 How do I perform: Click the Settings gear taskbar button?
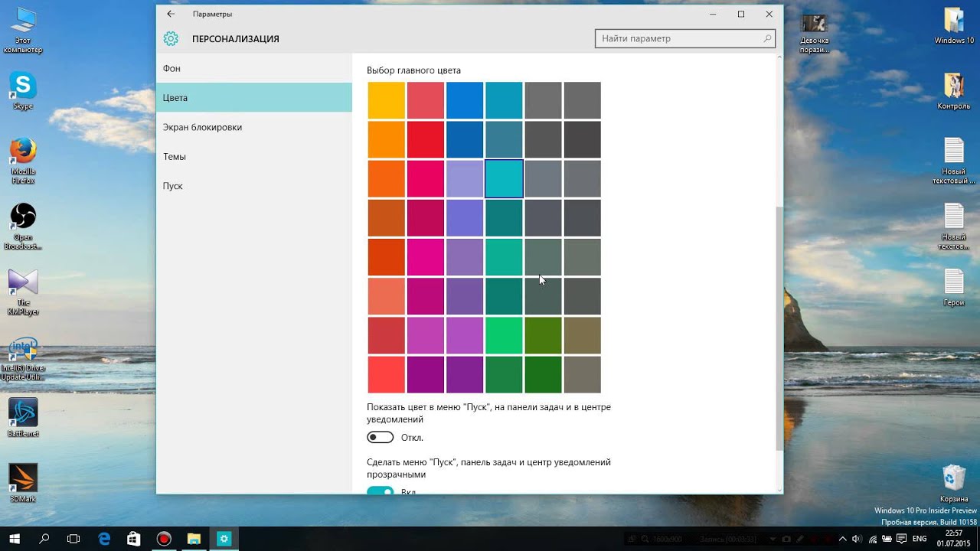[x=224, y=539]
